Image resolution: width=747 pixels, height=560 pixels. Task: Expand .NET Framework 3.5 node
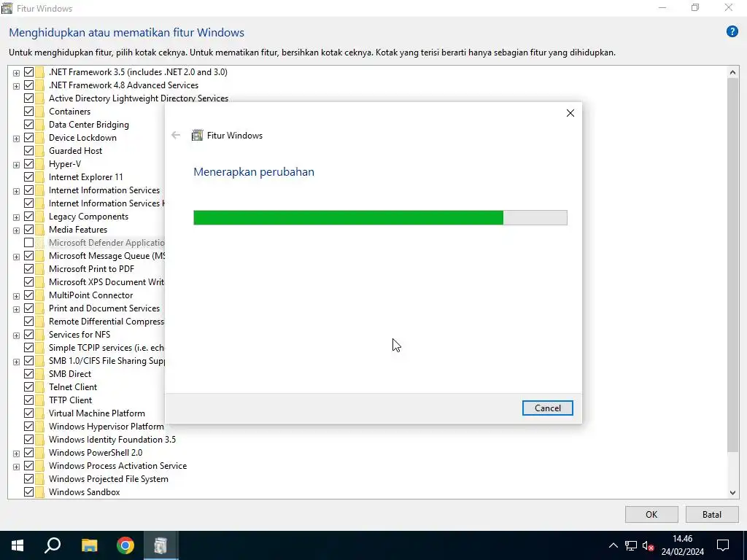tap(16, 73)
